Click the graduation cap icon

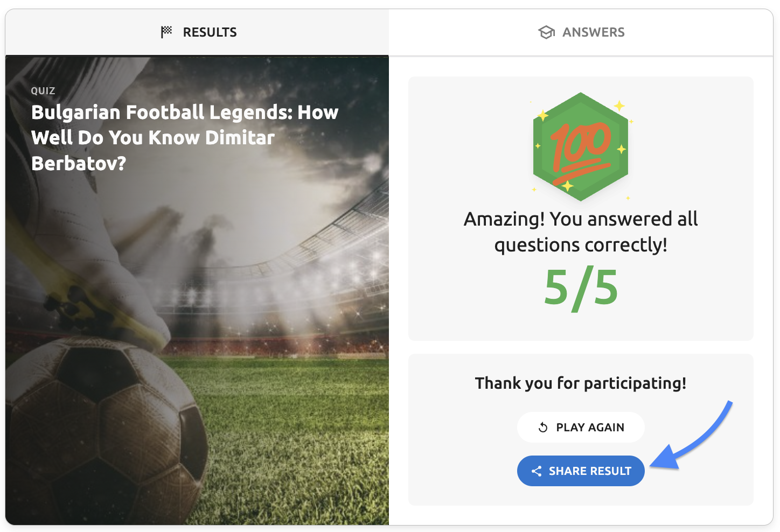pyautogui.click(x=546, y=32)
